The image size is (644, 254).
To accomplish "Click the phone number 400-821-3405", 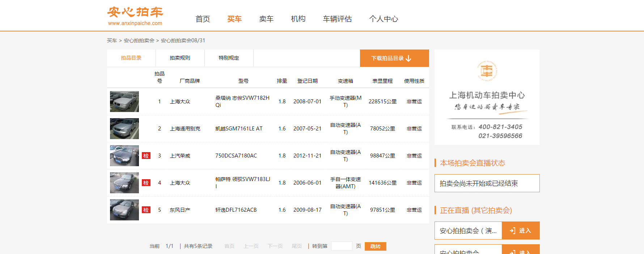I will (x=500, y=127).
